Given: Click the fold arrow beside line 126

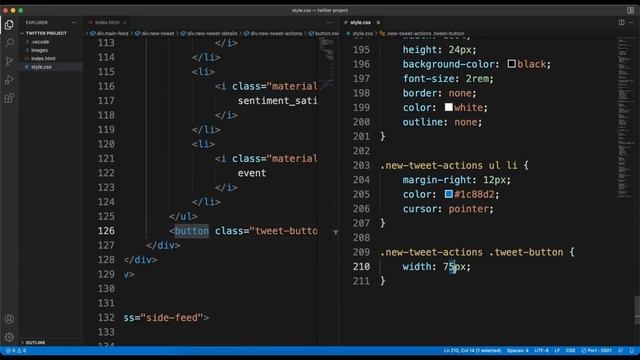Looking at the screenshot, I should tap(336, 232).
